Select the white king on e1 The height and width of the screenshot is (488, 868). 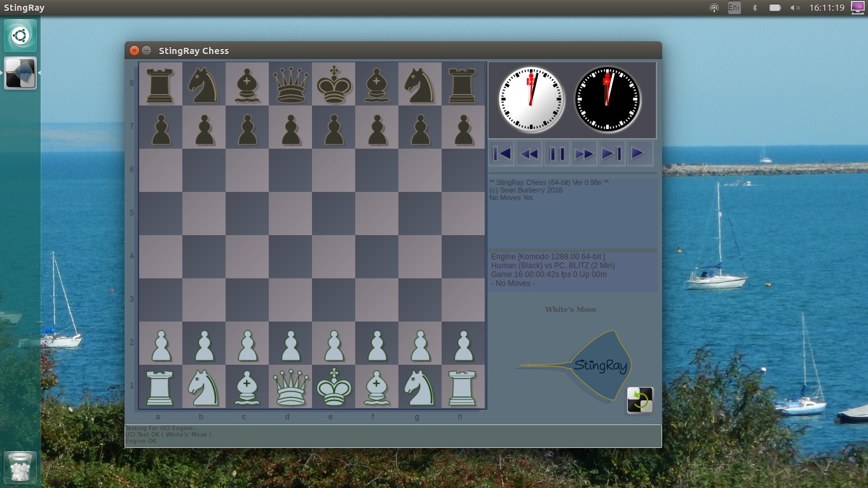click(334, 386)
